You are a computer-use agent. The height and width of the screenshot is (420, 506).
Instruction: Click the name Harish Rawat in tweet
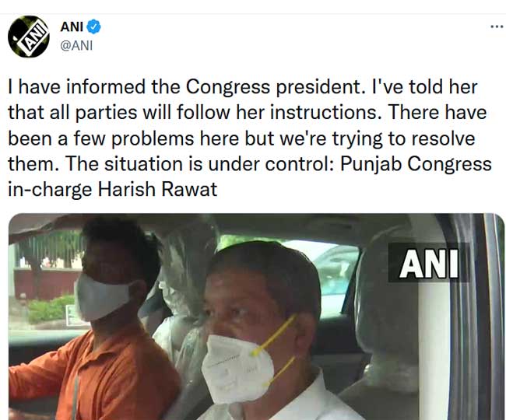(x=157, y=190)
